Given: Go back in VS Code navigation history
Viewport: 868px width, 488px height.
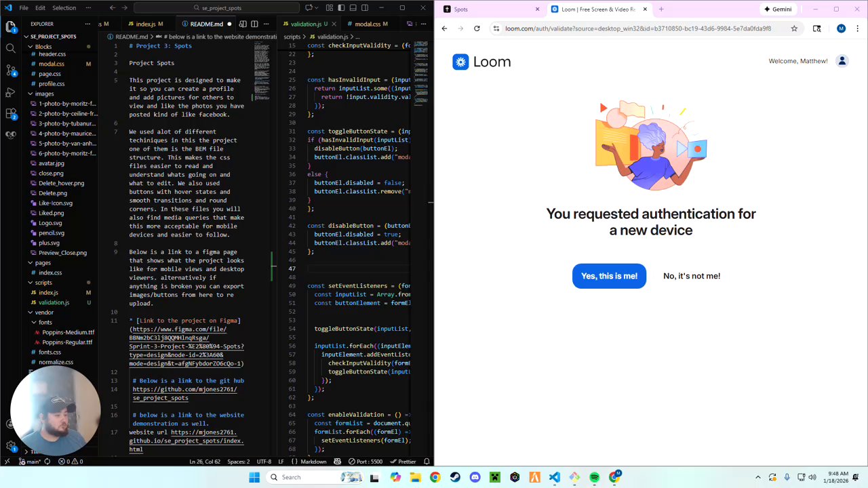Looking at the screenshot, I should (113, 8).
